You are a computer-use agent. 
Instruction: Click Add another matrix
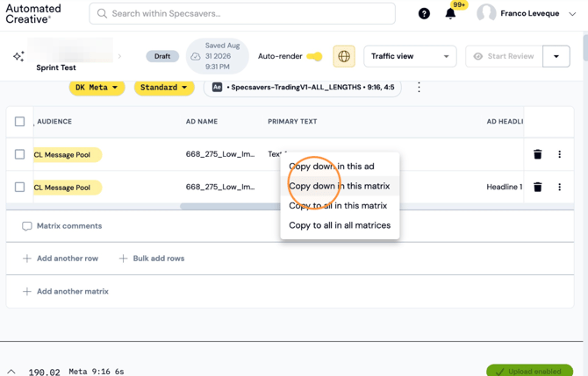(x=66, y=291)
